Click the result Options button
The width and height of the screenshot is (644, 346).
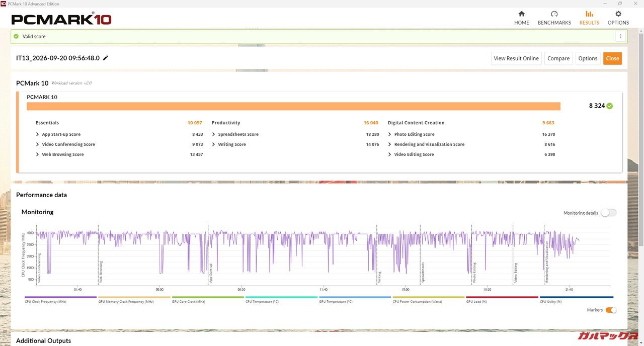coord(588,58)
